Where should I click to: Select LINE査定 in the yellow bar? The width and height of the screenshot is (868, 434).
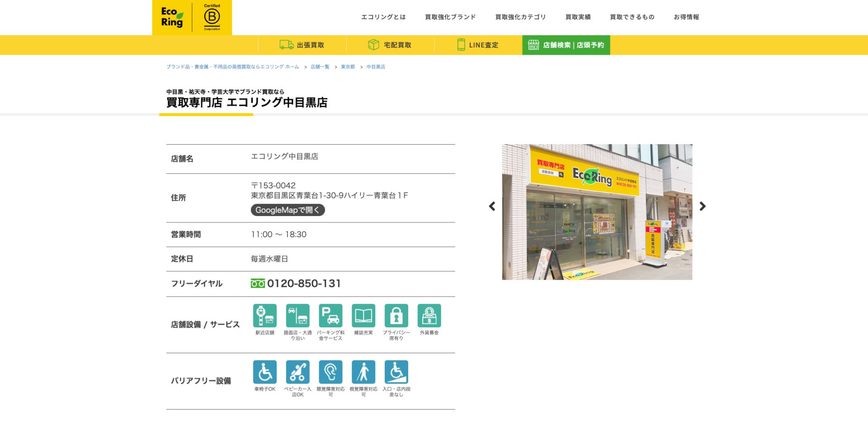(478, 45)
